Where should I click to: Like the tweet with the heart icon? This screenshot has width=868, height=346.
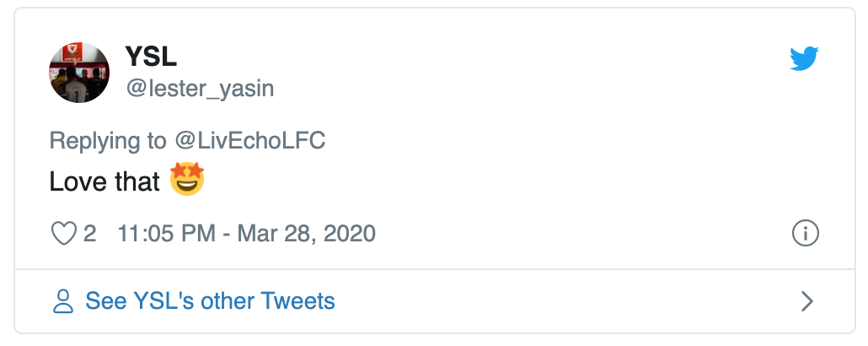pyautogui.click(x=64, y=233)
